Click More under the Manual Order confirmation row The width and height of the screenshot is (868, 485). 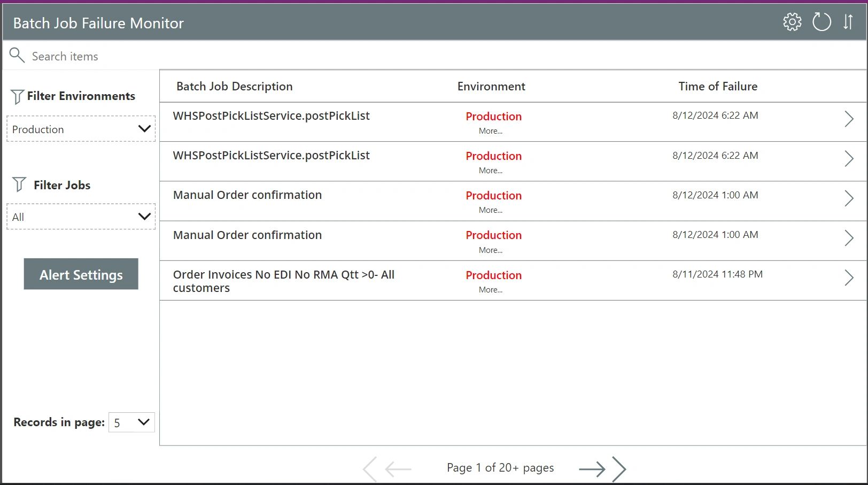490,210
